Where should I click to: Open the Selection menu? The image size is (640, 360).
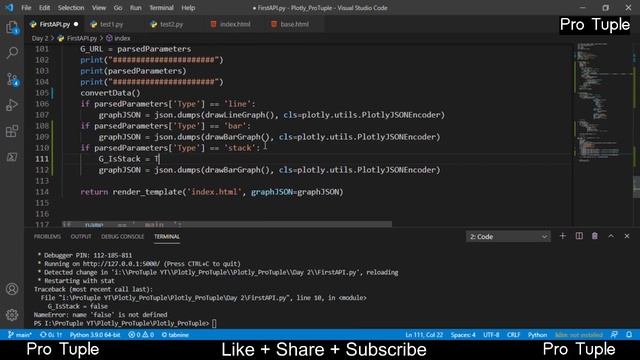(x=71, y=8)
